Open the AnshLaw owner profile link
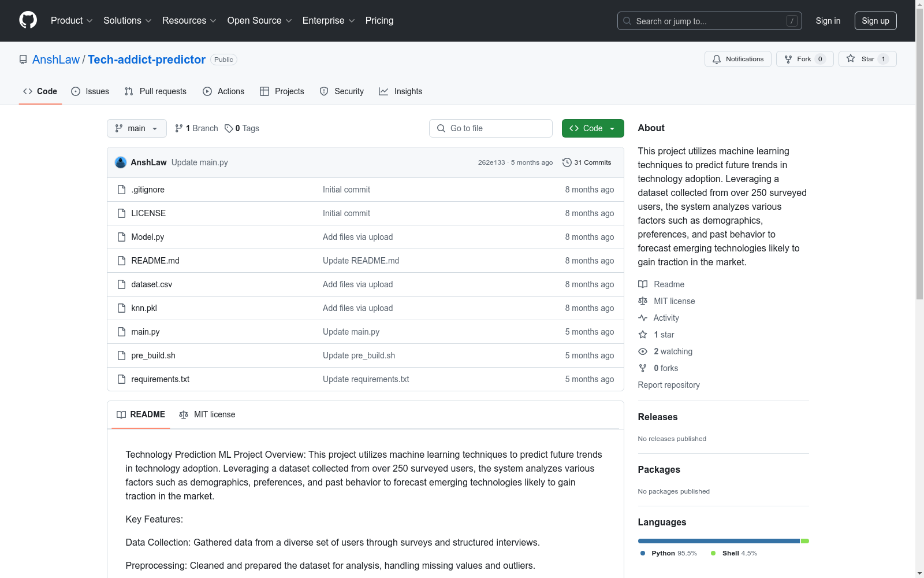Screen dimensions: 924x578 click(56, 60)
